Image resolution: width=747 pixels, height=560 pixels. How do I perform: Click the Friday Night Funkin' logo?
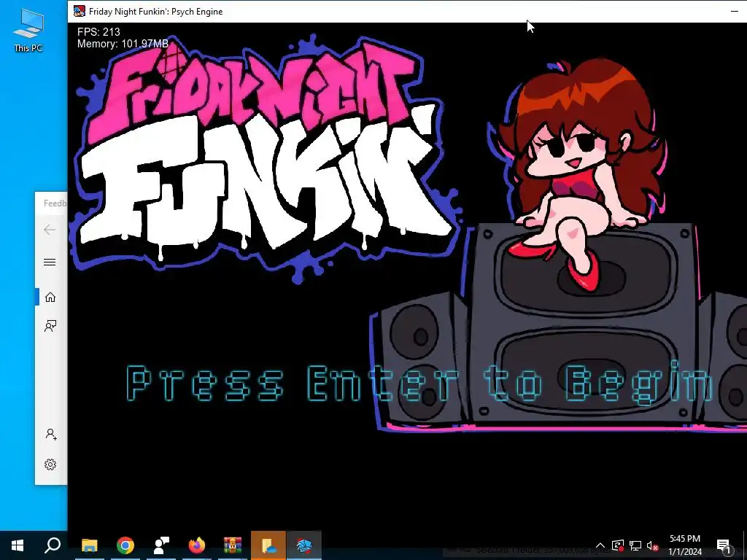point(267,160)
